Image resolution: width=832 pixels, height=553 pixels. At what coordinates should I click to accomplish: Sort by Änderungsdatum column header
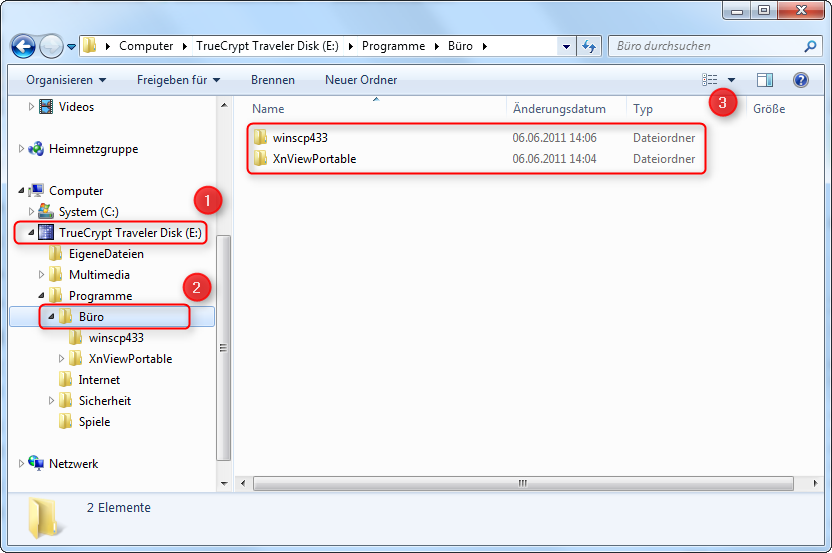click(559, 109)
